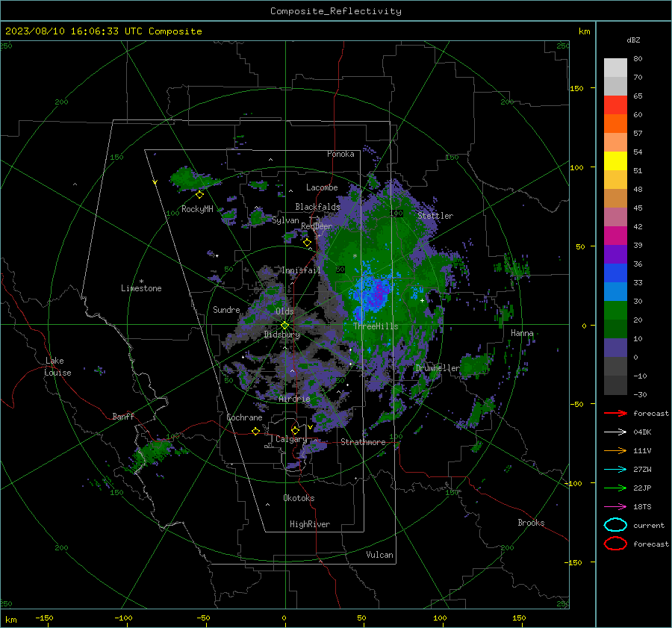672x628 pixels.
Task: Click the Blackfalds label
Action: coord(317,207)
